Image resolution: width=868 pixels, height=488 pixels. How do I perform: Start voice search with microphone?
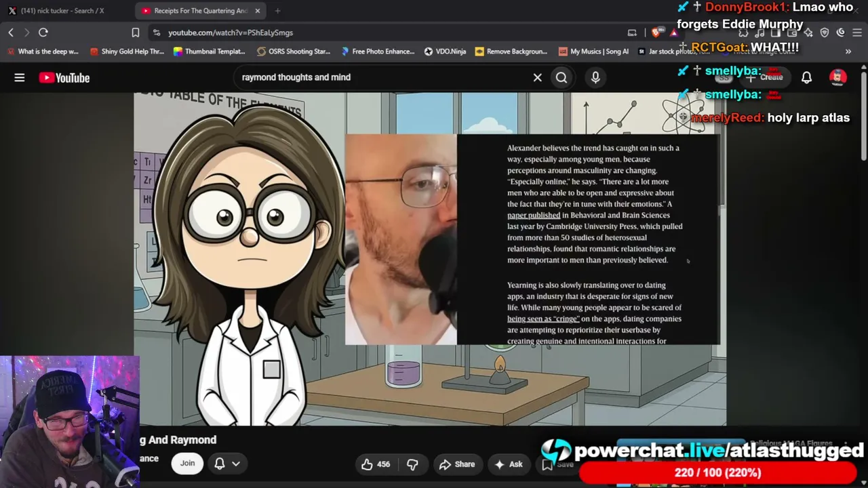pyautogui.click(x=595, y=77)
